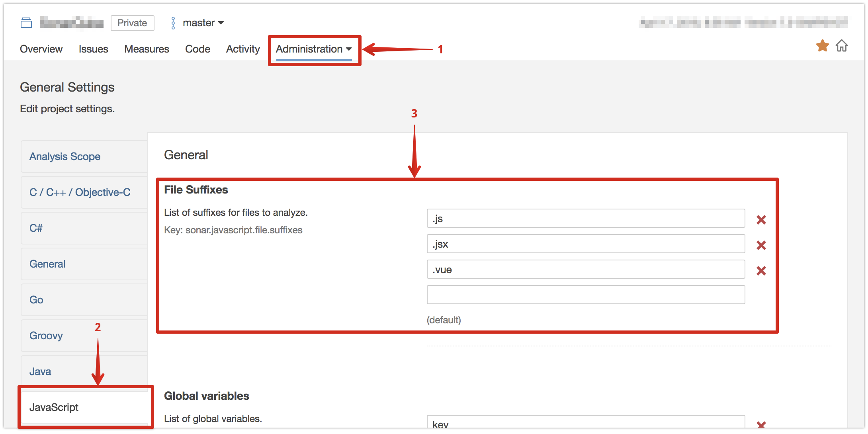The height and width of the screenshot is (434, 868).
Task: Remove the .jsx suffix entry
Action: pos(761,245)
